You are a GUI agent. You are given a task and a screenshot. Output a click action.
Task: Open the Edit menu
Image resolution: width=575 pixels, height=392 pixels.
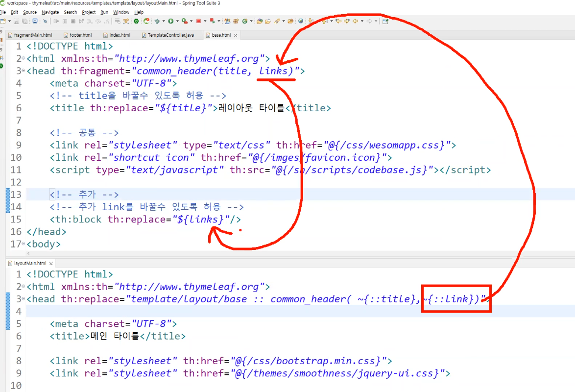pyautogui.click(x=14, y=12)
